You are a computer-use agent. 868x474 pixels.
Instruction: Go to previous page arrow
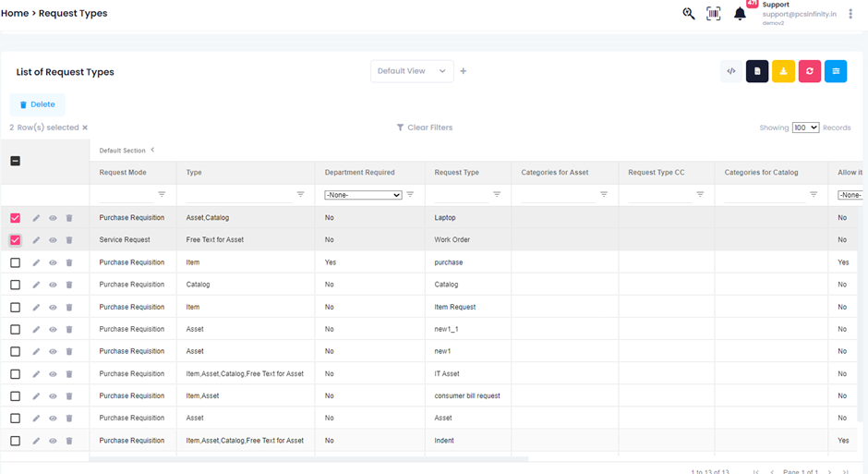(x=772, y=472)
